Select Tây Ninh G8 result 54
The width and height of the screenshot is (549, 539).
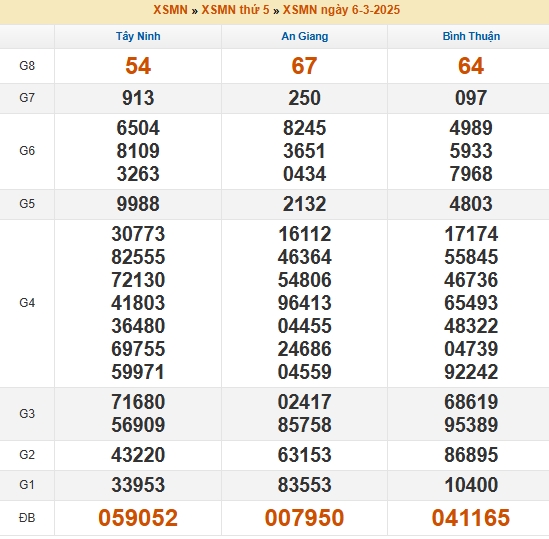138,66
